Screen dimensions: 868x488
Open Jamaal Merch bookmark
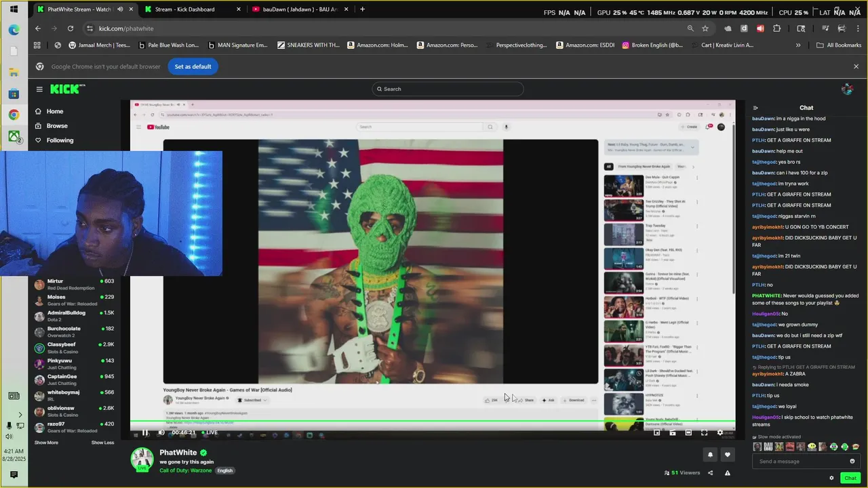[99, 45]
